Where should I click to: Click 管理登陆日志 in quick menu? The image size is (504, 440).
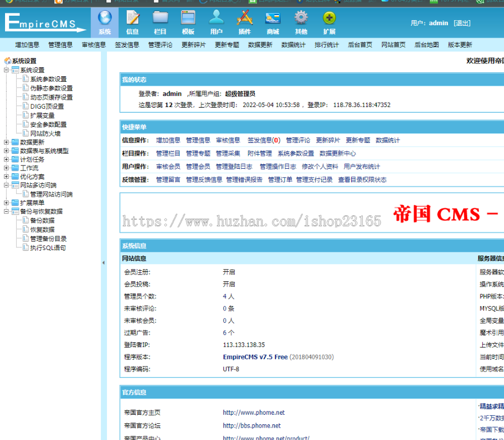click(234, 166)
